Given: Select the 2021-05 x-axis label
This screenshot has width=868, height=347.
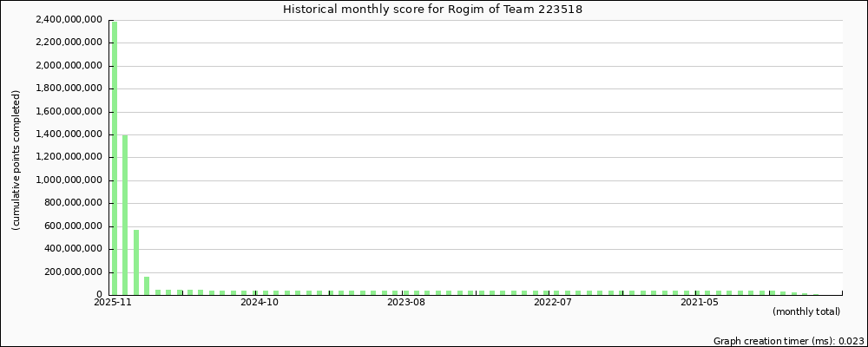Looking at the screenshot, I should point(699,303).
